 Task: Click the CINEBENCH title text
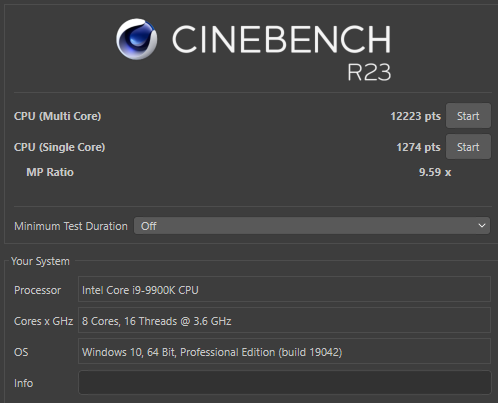[281, 39]
